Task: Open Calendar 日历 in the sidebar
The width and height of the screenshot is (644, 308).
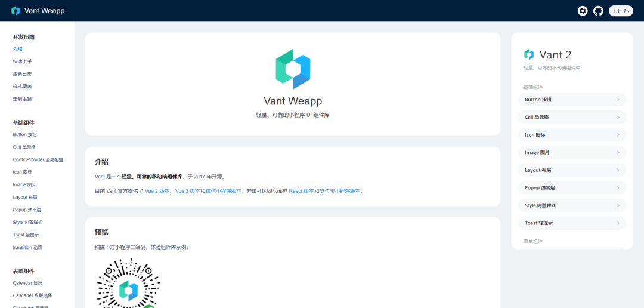Action: pos(27,283)
